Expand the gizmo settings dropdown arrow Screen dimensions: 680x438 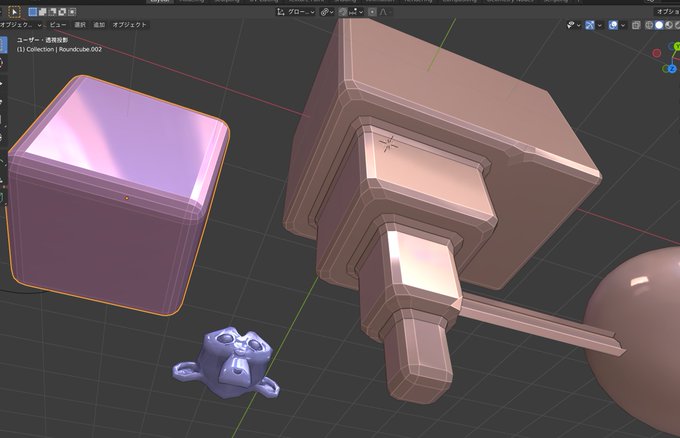599,26
